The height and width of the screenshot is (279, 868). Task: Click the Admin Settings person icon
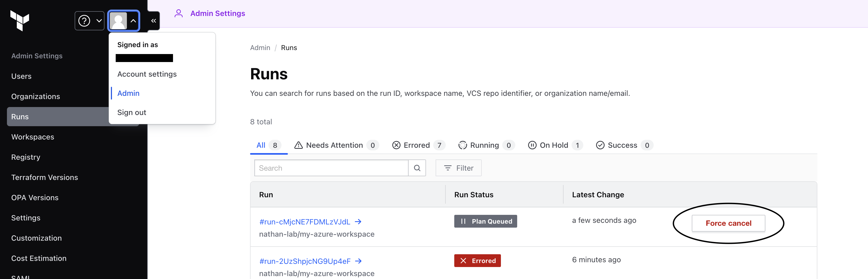(178, 14)
